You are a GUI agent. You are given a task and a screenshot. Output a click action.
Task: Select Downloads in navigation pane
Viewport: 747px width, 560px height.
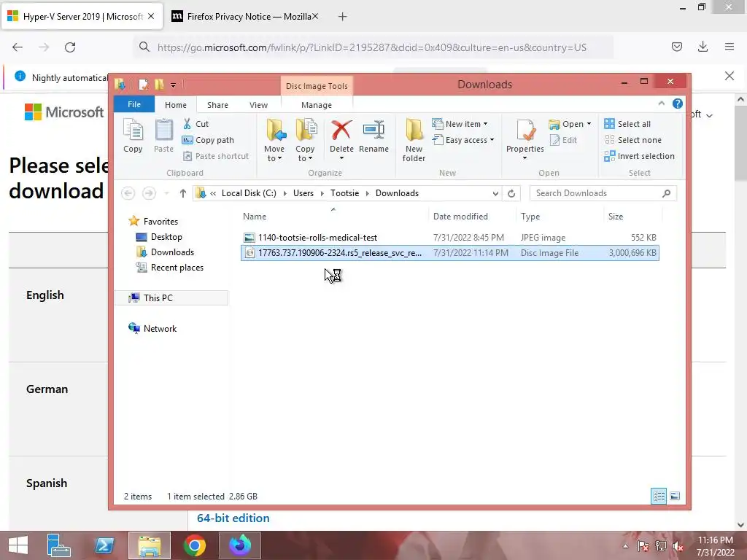[x=172, y=252]
